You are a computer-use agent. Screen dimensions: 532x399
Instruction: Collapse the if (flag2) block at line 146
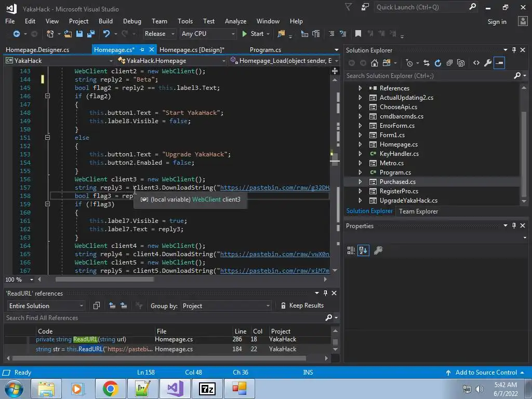click(x=47, y=96)
